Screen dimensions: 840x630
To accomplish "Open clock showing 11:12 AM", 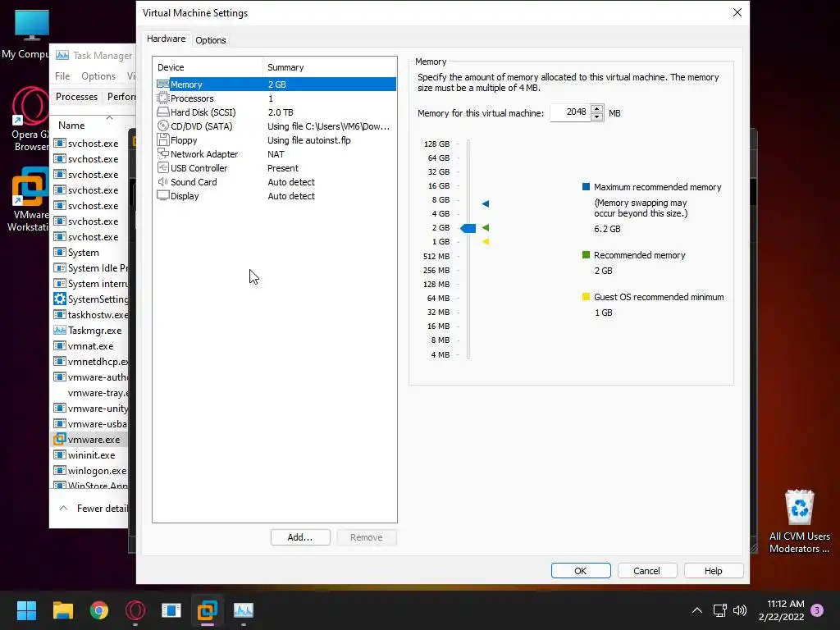I will (x=785, y=604).
